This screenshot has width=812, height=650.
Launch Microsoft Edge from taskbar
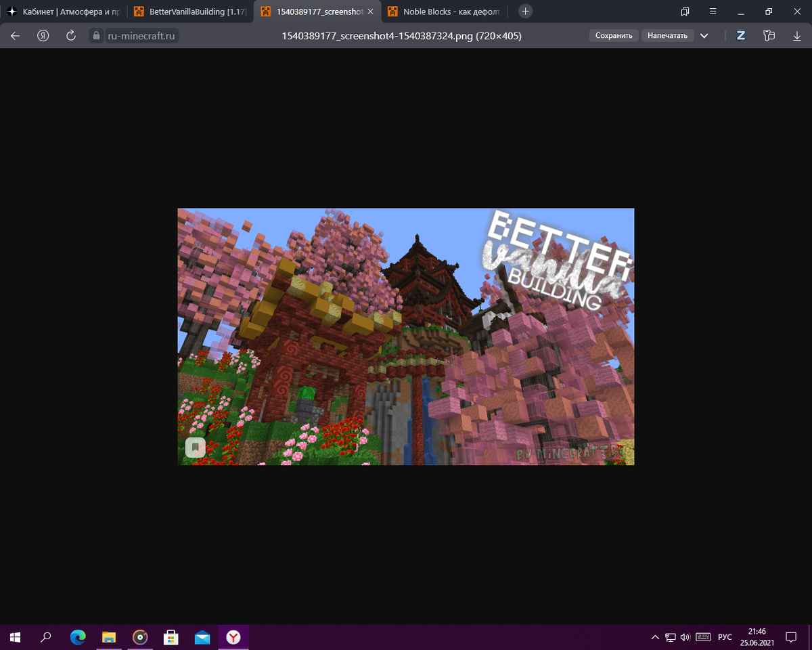click(x=78, y=637)
